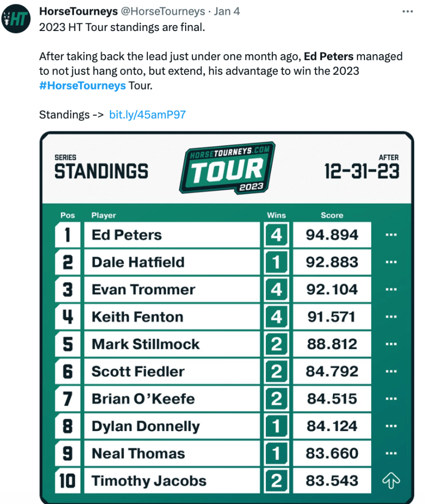Click the Score column header
This screenshot has height=504, width=426.
click(331, 215)
